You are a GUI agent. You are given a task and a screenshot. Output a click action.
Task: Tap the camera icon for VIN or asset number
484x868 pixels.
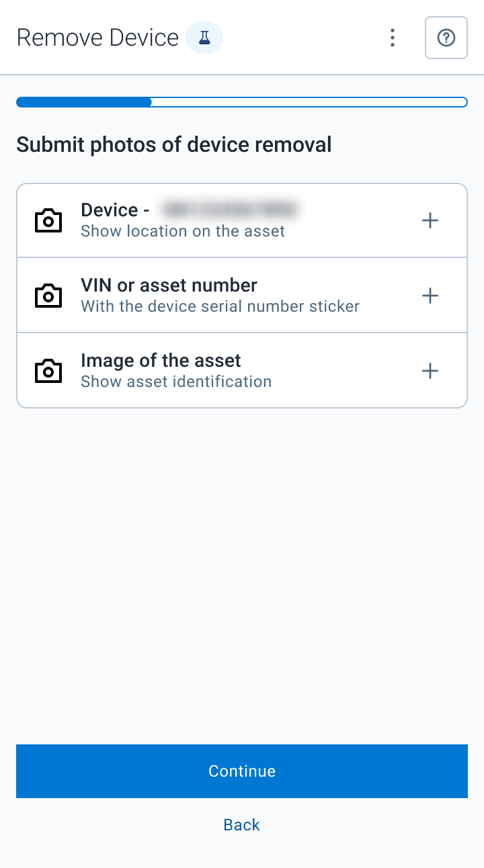(x=48, y=296)
